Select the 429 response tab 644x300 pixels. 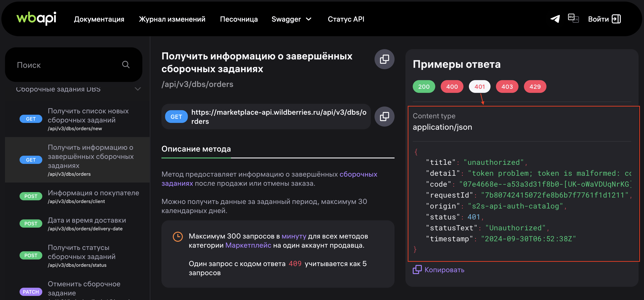click(535, 86)
